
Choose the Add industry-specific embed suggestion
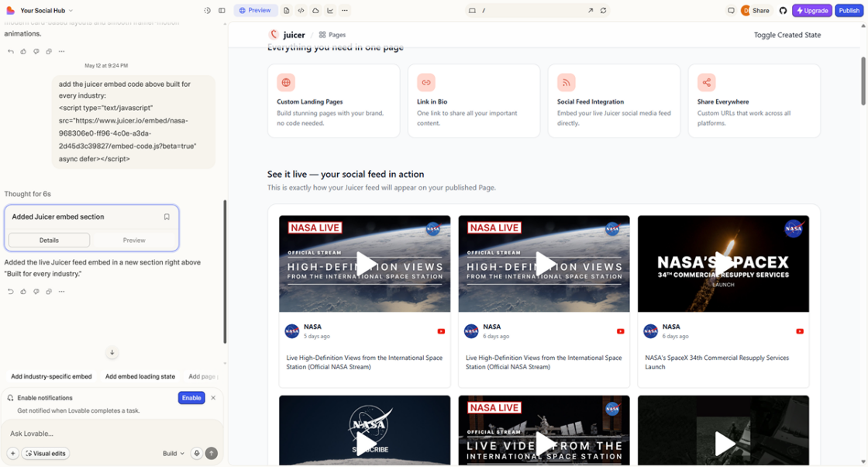51,377
